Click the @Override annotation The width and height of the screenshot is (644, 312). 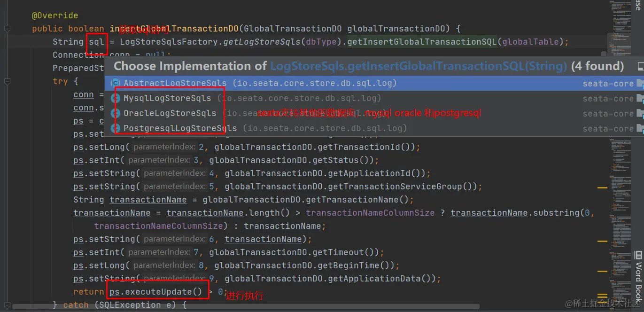pos(55,16)
